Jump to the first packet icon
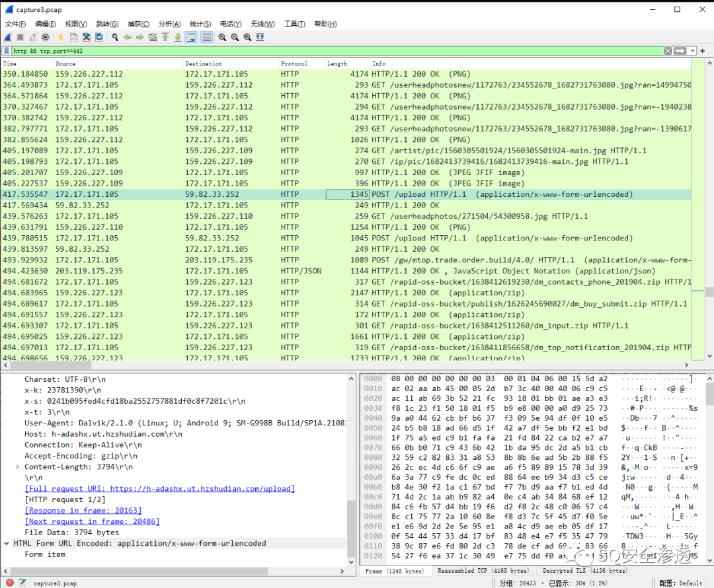 pyautogui.click(x=165, y=37)
